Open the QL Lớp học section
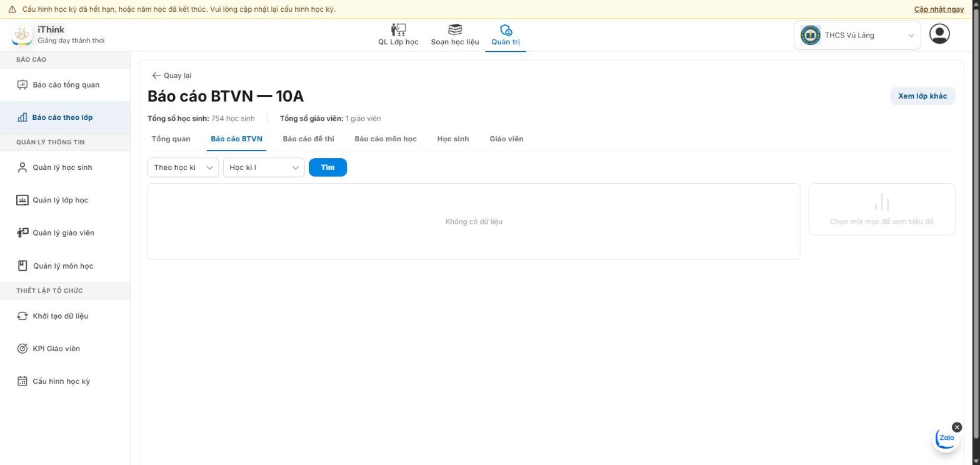Screen dimensions: 980x465 pyautogui.click(x=397, y=35)
